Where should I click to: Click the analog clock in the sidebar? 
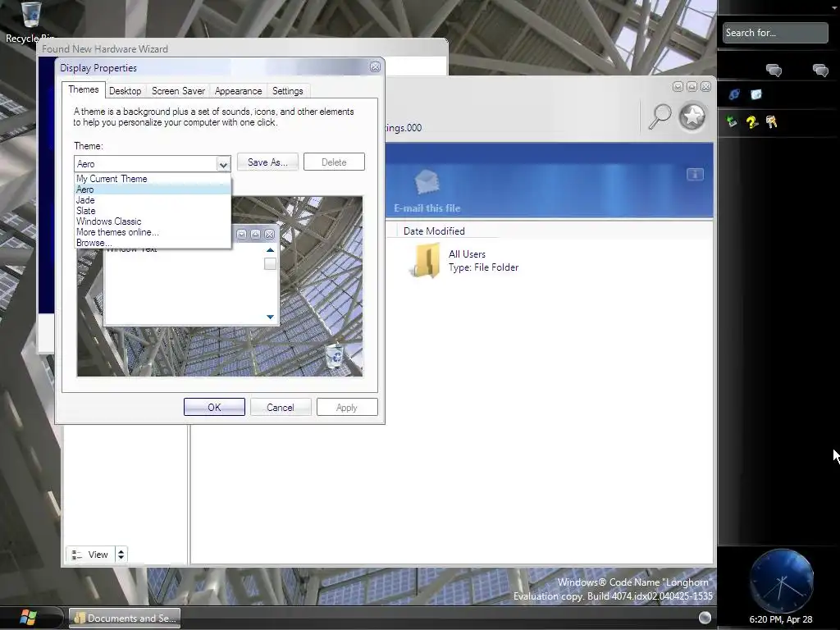pyautogui.click(x=781, y=581)
